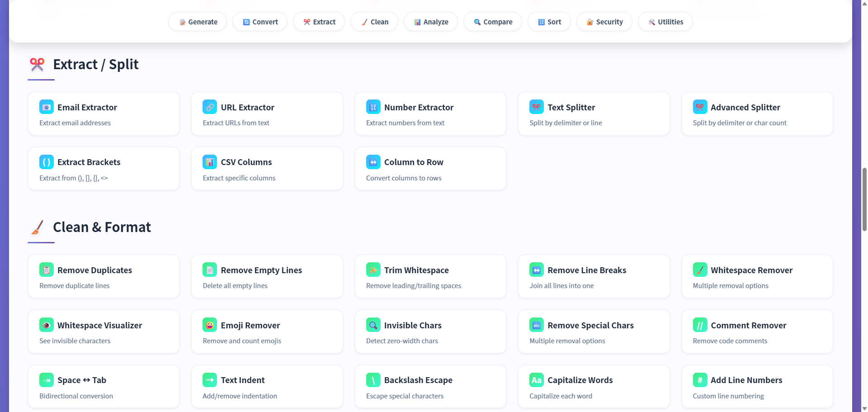Open the Sort tools section
Screen dimensions: 868x412
[549, 21]
